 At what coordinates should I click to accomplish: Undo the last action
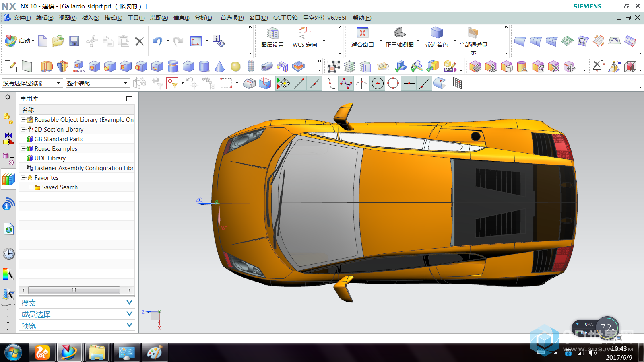tap(157, 41)
